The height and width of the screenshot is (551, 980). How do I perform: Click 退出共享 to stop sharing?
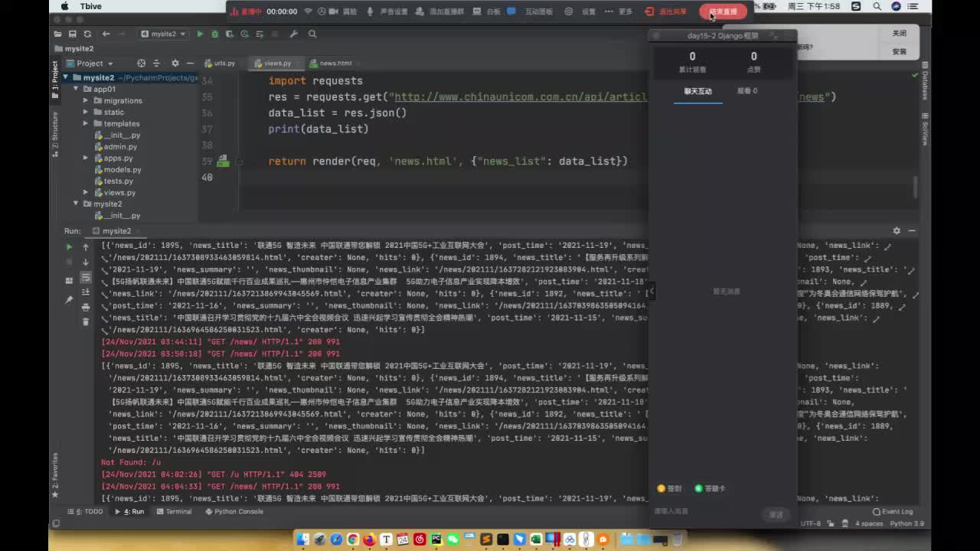(666, 11)
